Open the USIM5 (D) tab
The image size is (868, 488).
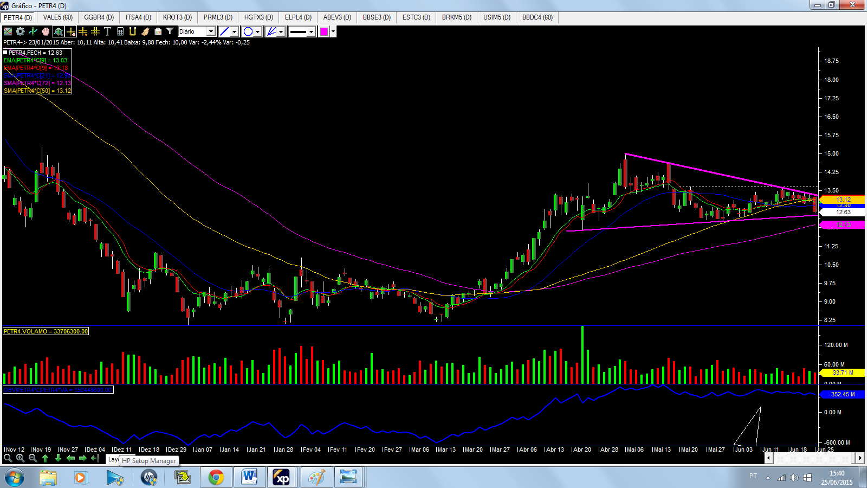pos(497,17)
